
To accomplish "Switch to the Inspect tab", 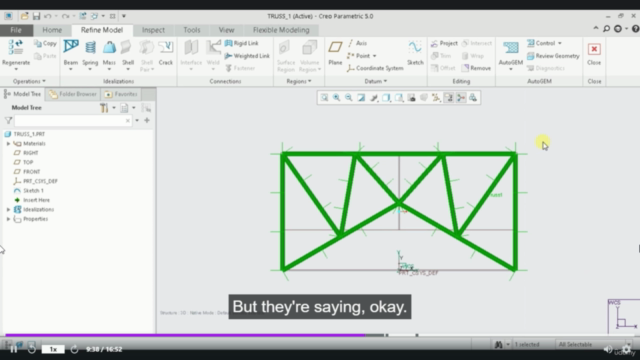I will point(153,30).
